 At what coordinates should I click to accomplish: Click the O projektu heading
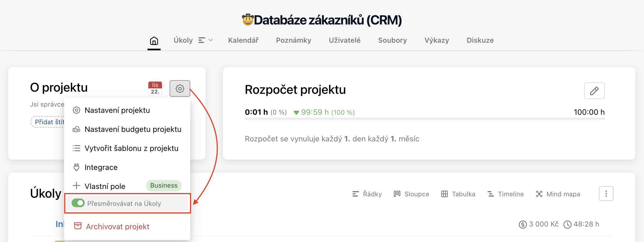(59, 88)
